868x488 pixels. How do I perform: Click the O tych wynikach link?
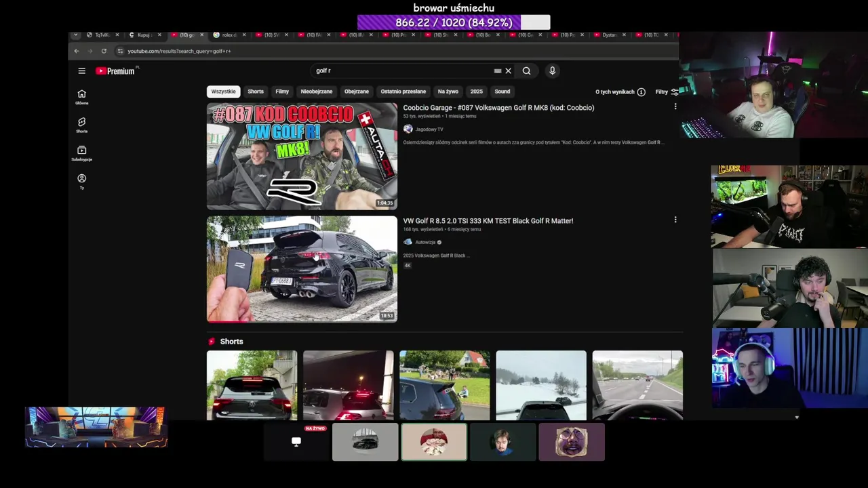(x=615, y=91)
